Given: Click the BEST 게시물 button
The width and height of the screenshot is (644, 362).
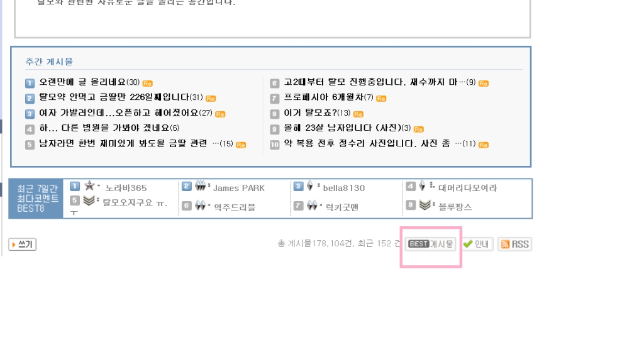Looking at the screenshot, I should 430,244.
